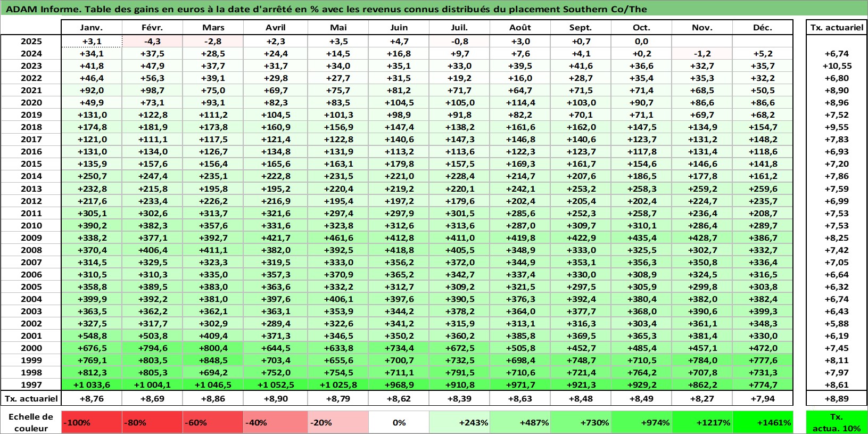Click the 2008 row label
Screen dimensions: 868x434
pyautogui.click(x=31, y=250)
